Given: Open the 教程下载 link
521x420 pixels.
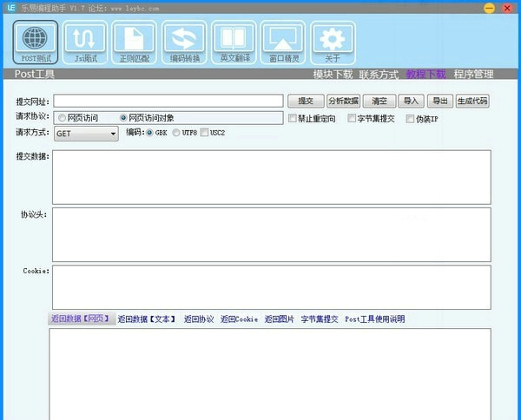Looking at the screenshot, I should pyautogui.click(x=426, y=75).
